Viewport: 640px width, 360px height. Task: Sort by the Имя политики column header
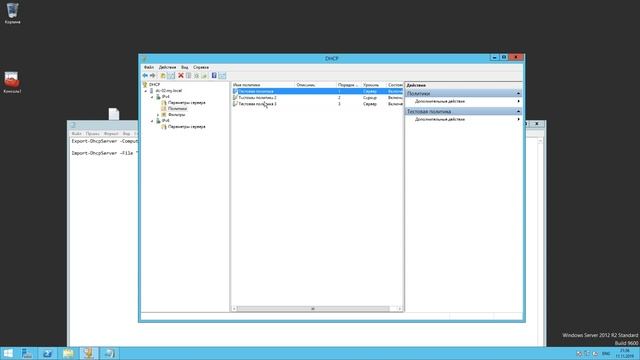[263, 85]
